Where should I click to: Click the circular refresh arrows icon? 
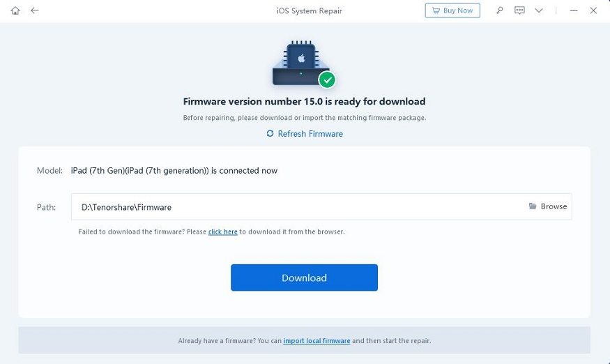(270, 133)
